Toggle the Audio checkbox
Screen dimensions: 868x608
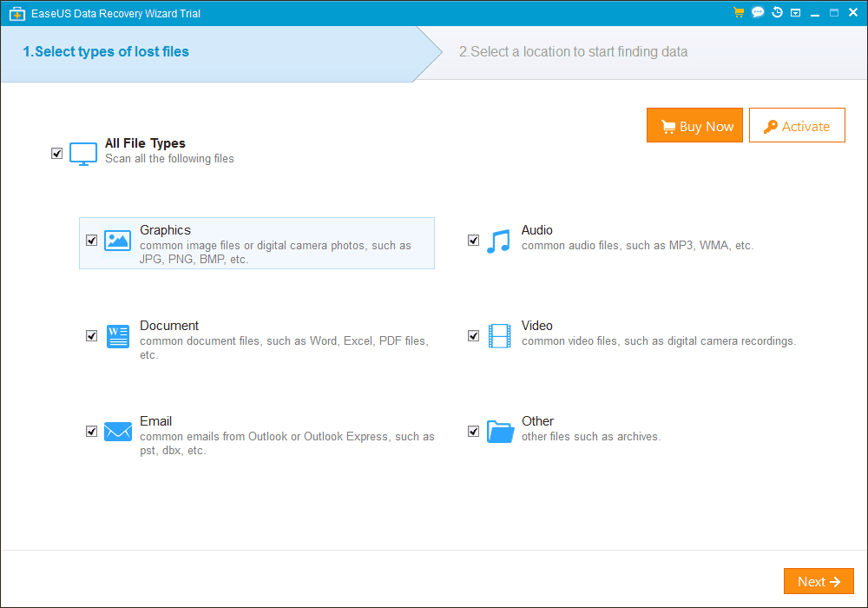pos(473,241)
